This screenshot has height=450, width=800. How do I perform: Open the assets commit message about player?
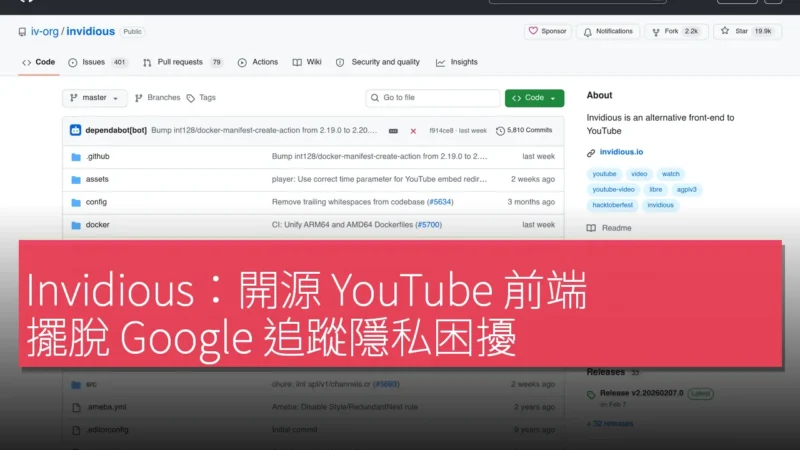[379, 179]
